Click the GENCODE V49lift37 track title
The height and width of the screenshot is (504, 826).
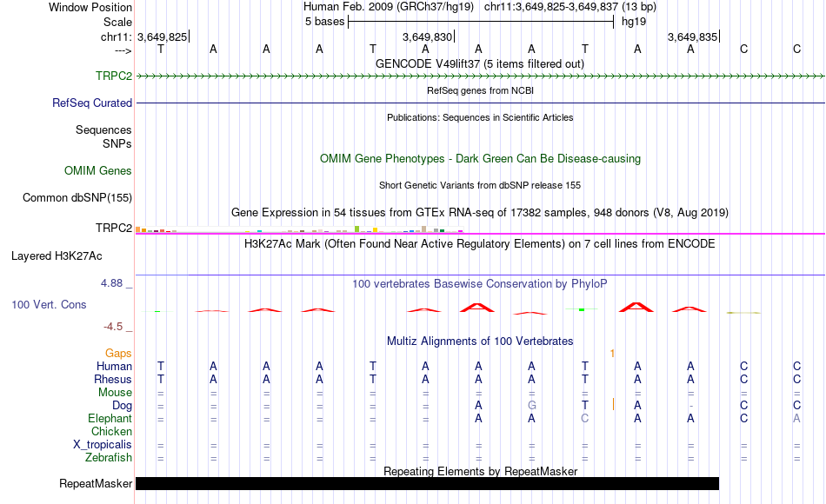coord(480,63)
